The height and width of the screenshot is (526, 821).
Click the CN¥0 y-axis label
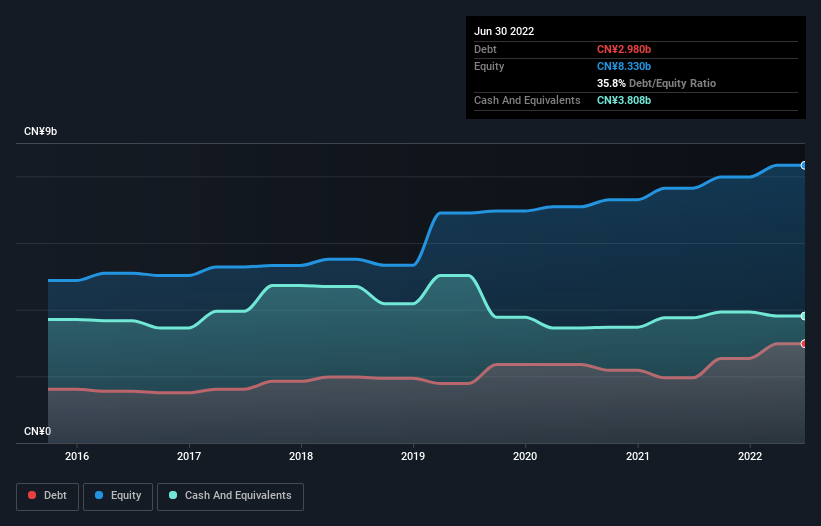coord(38,431)
